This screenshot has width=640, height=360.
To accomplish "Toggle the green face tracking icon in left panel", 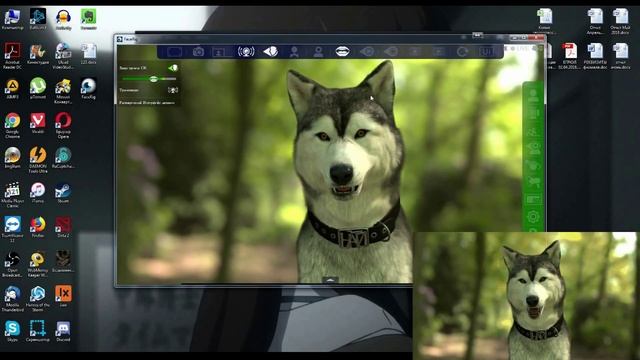I will (173, 68).
